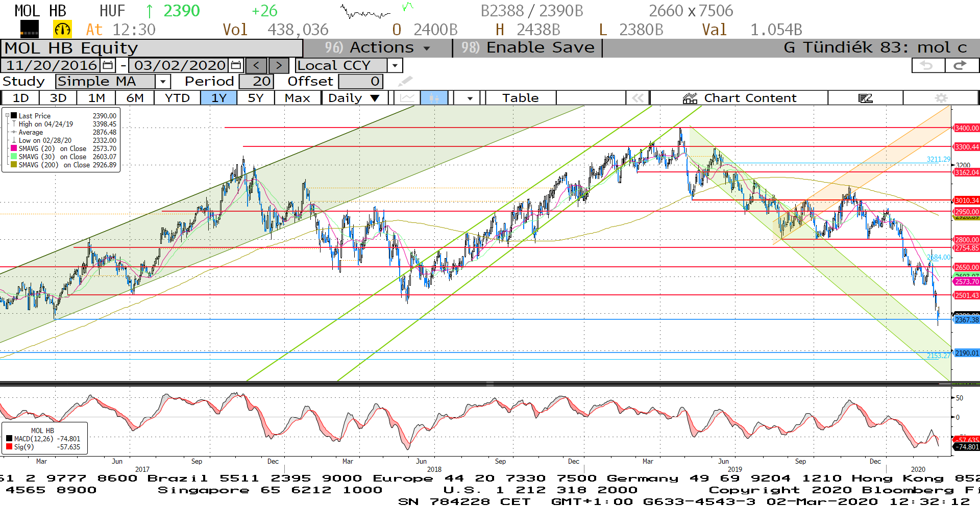
Task: Open chart type dropdown arrow
Action: [470, 97]
